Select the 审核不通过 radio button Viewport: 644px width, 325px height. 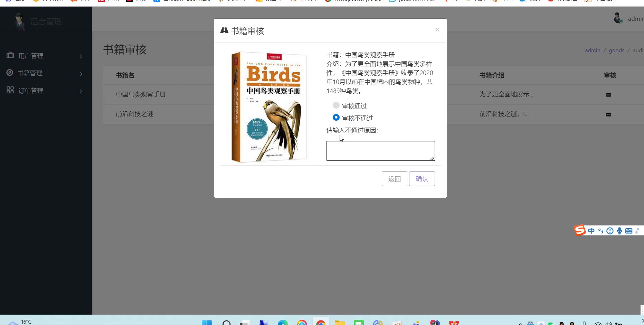pos(336,118)
